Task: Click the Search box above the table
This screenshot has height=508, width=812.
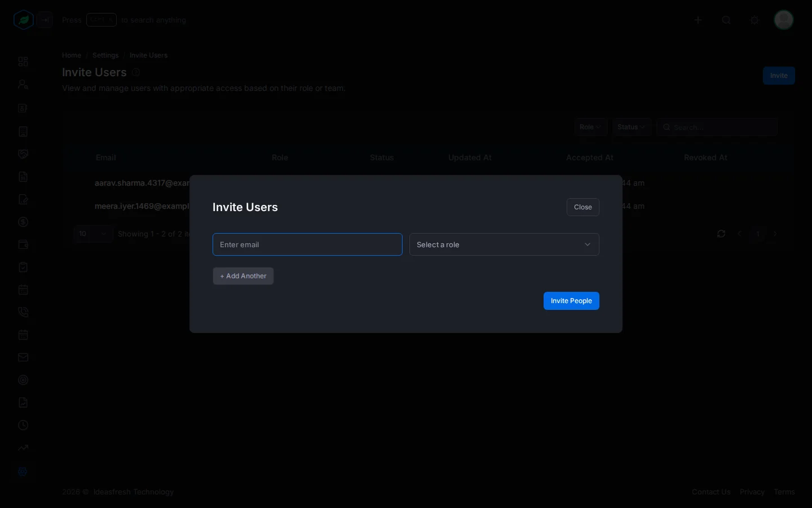Action: pyautogui.click(x=717, y=127)
